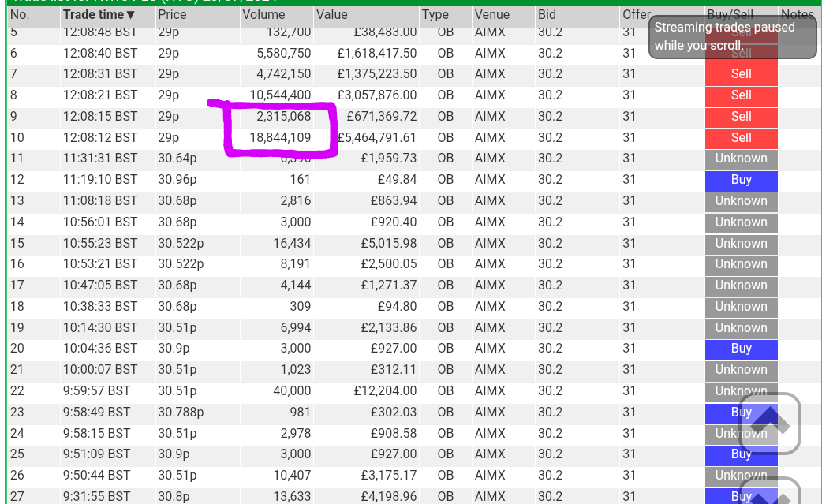The image size is (822, 504).
Task: Click the value cell £1,375,223.50
Action: pos(377,74)
